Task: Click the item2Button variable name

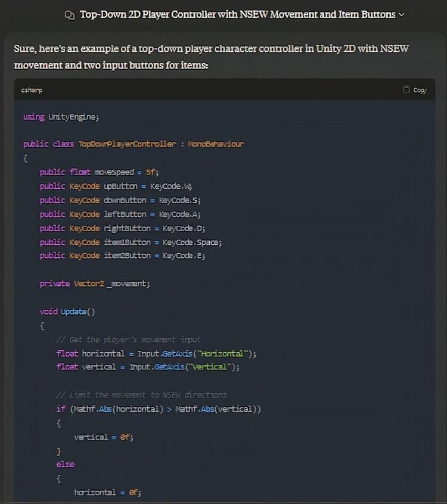Action: (127, 256)
